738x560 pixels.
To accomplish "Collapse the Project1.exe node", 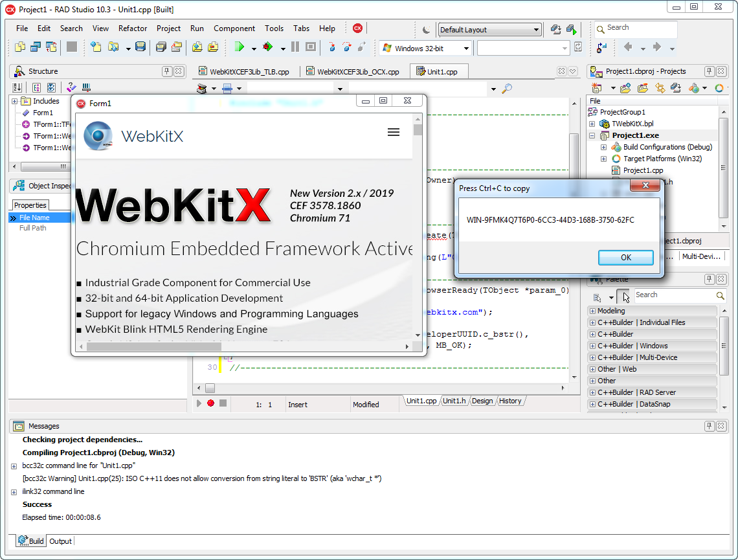I will coord(592,135).
